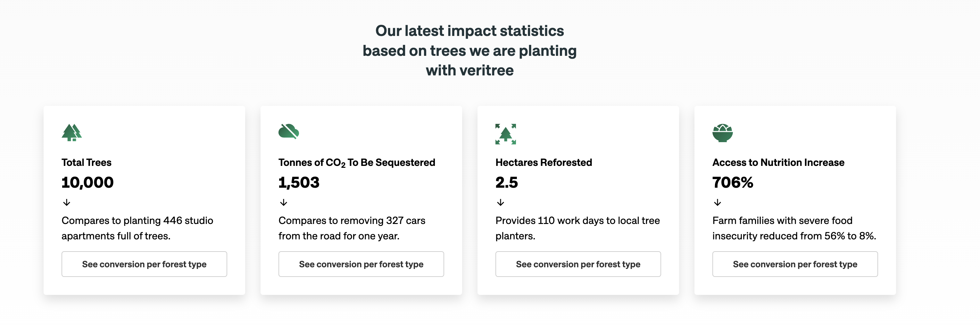Click the down arrow under 2.5

click(500, 202)
